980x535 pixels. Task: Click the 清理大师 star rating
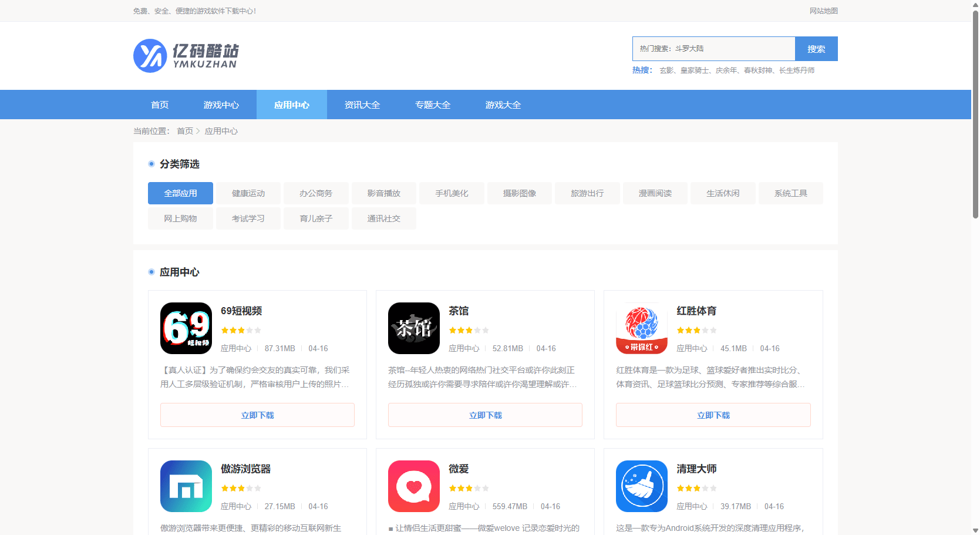pos(696,488)
